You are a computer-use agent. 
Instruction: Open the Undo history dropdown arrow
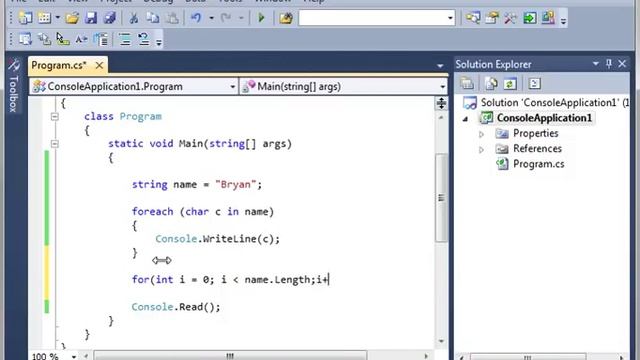(x=211, y=18)
